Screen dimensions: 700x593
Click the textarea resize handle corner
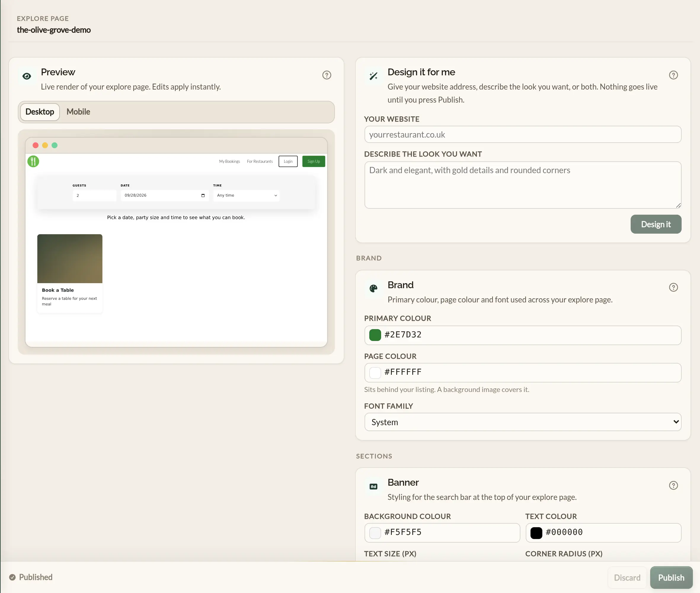click(678, 205)
